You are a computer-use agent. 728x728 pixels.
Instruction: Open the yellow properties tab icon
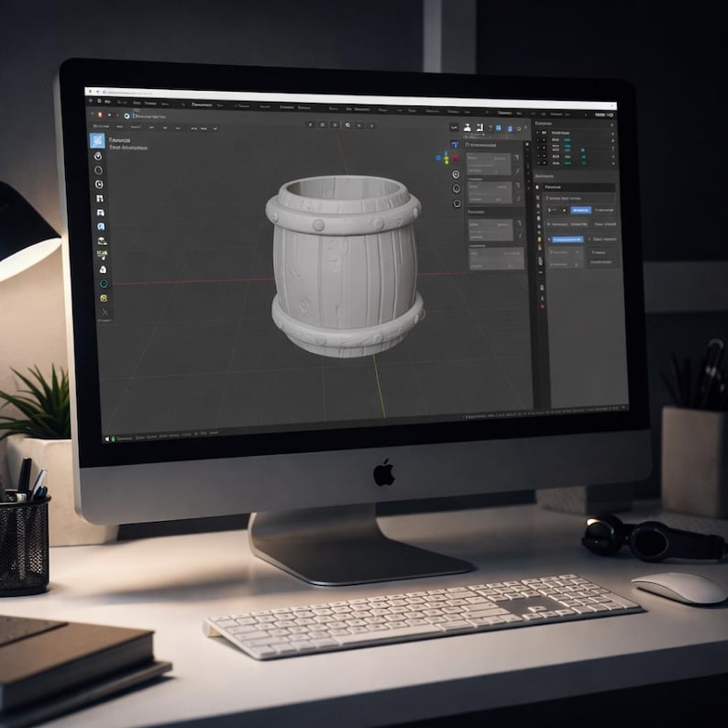point(539,239)
